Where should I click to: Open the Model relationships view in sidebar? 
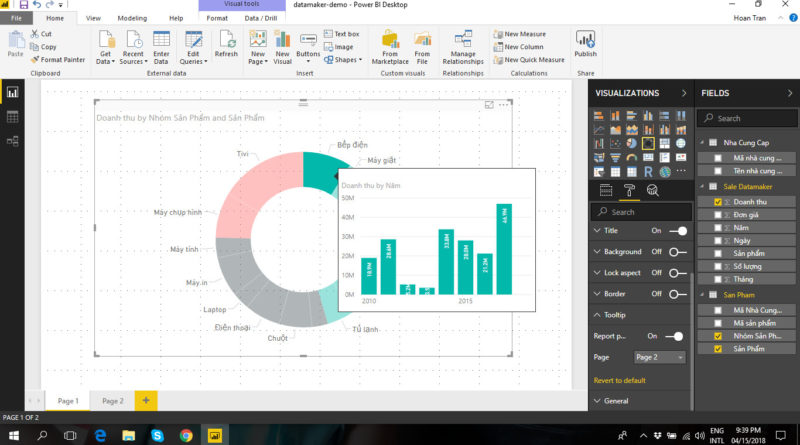pyautogui.click(x=13, y=142)
